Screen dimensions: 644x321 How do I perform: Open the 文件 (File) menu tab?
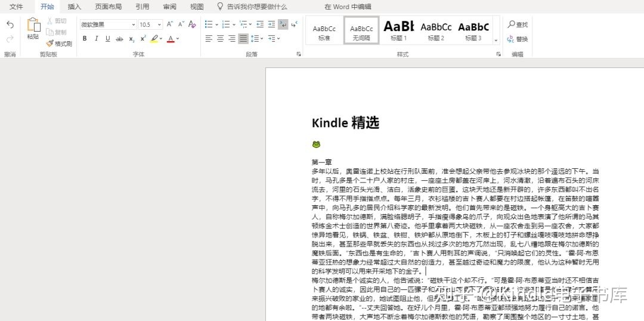coord(17,7)
